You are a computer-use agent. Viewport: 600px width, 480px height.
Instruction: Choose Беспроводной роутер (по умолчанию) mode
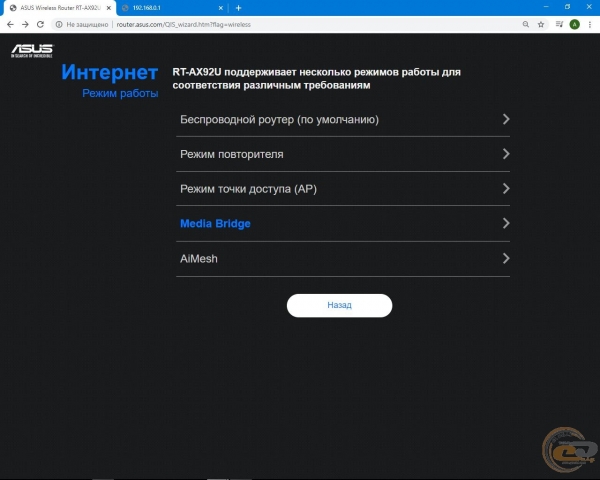tap(343, 119)
